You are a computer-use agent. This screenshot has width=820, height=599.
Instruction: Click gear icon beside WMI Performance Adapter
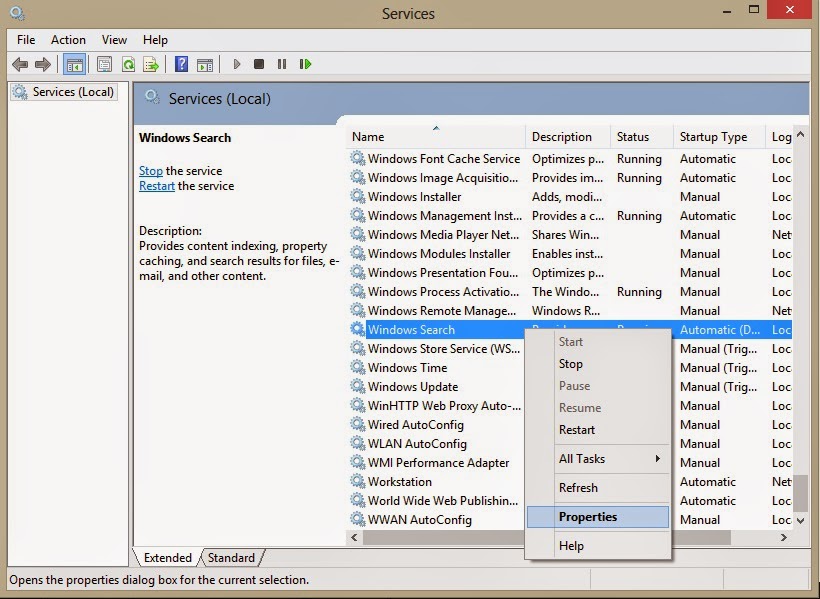pos(358,462)
